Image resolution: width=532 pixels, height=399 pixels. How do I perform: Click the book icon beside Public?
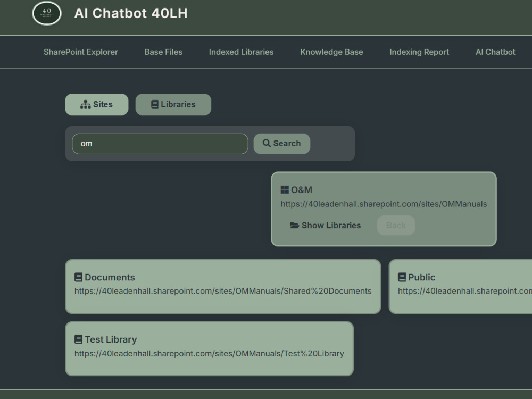click(402, 277)
